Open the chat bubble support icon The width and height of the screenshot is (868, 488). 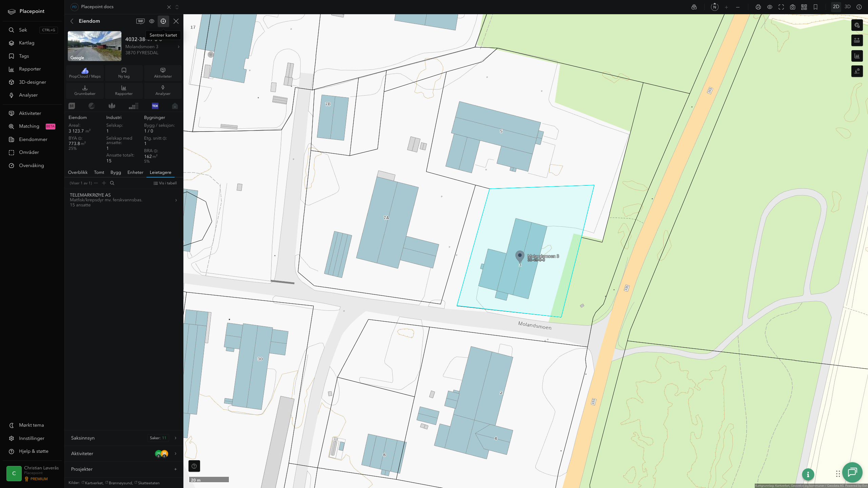coord(852,472)
